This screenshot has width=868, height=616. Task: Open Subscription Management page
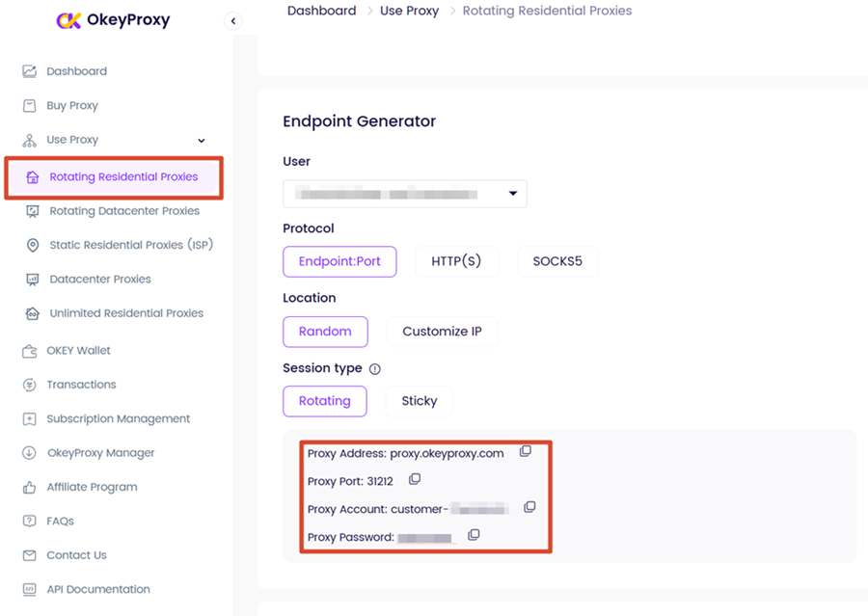(119, 419)
